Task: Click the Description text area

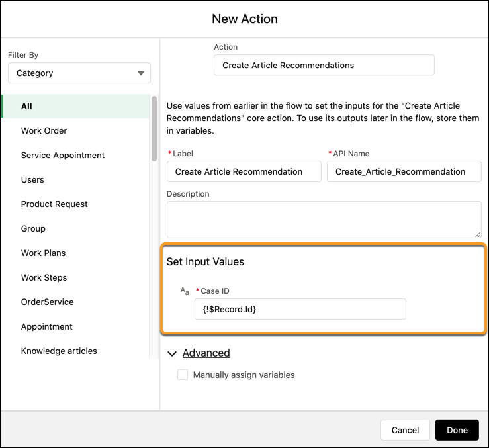Action: (x=324, y=220)
